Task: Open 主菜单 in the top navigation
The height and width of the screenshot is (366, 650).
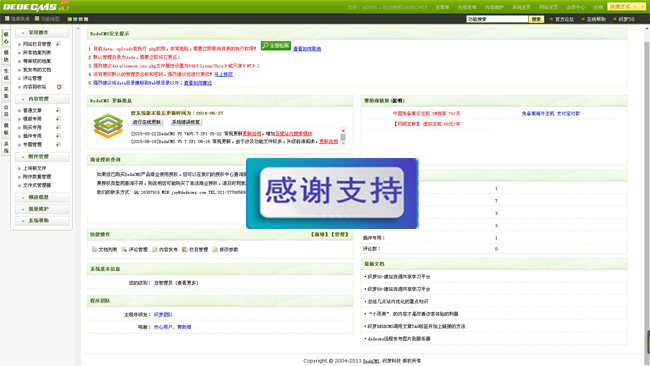Action: [442, 7]
